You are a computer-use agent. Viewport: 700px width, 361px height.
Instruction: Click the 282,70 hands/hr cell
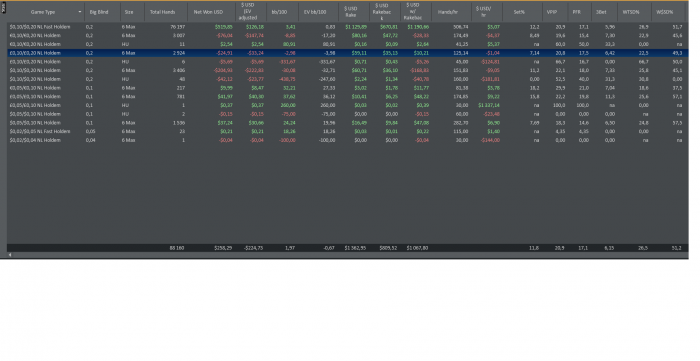[460, 123]
